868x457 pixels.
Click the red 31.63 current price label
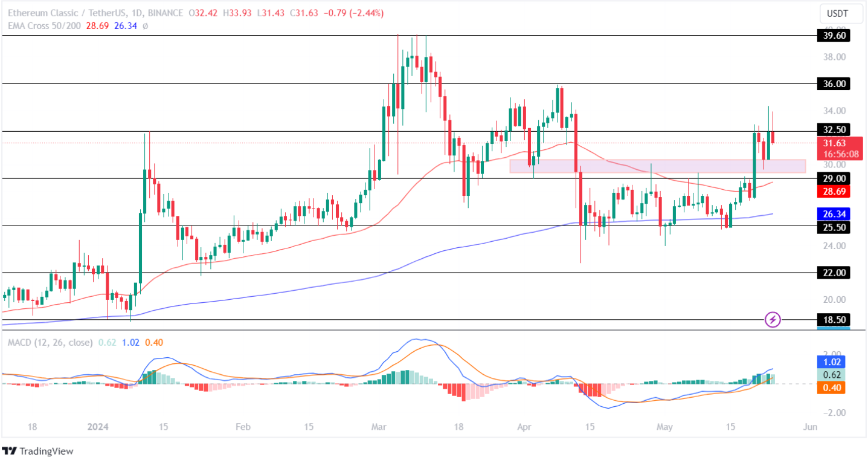[x=840, y=143]
